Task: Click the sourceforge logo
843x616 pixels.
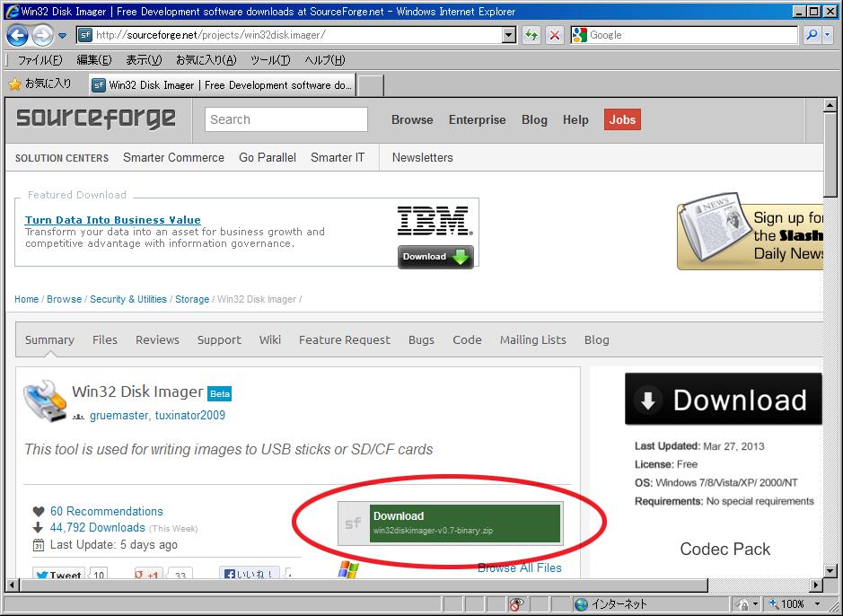Action: pyautogui.click(x=96, y=119)
